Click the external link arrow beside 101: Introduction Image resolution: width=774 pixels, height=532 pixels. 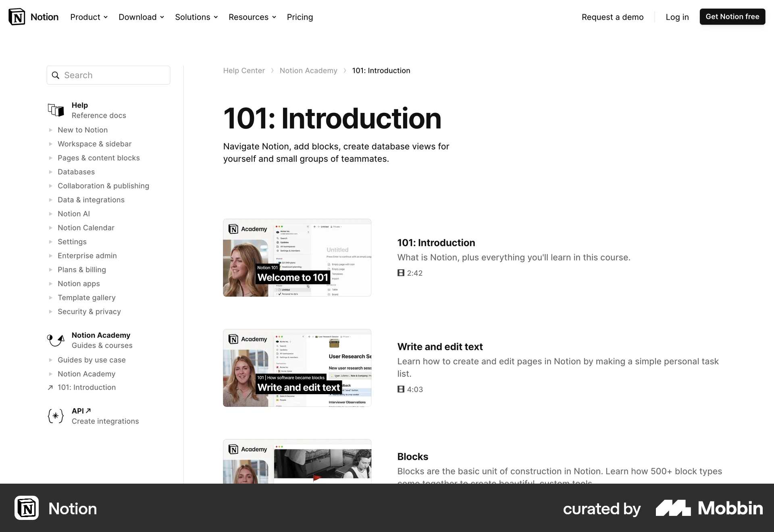[x=50, y=387]
